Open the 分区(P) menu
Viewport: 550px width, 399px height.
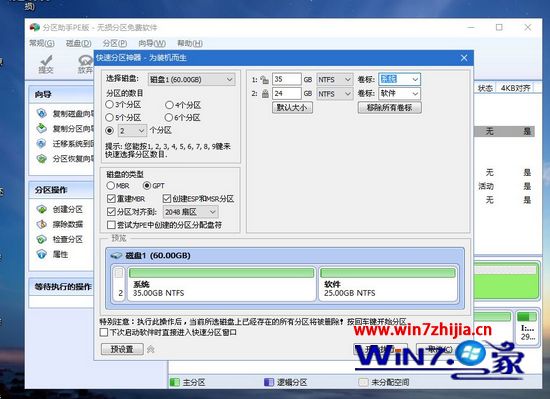[x=115, y=43]
